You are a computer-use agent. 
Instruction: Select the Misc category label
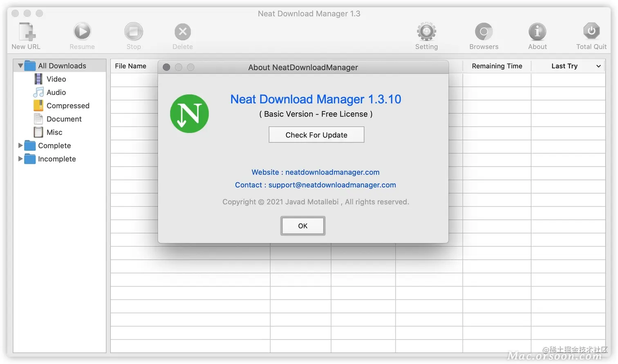click(x=54, y=132)
